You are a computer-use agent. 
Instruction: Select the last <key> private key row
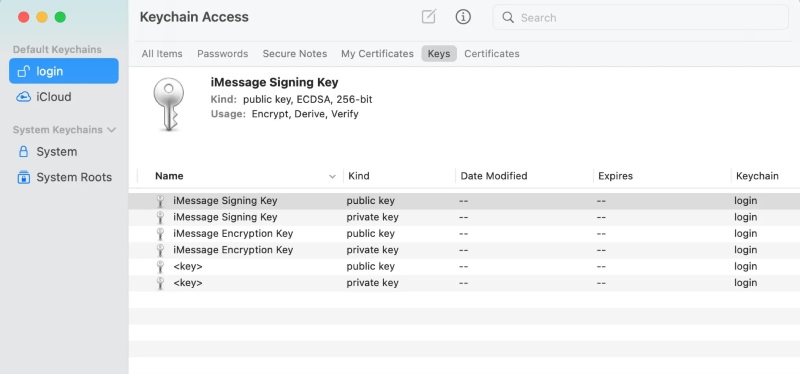pyautogui.click(x=464, y=283)
